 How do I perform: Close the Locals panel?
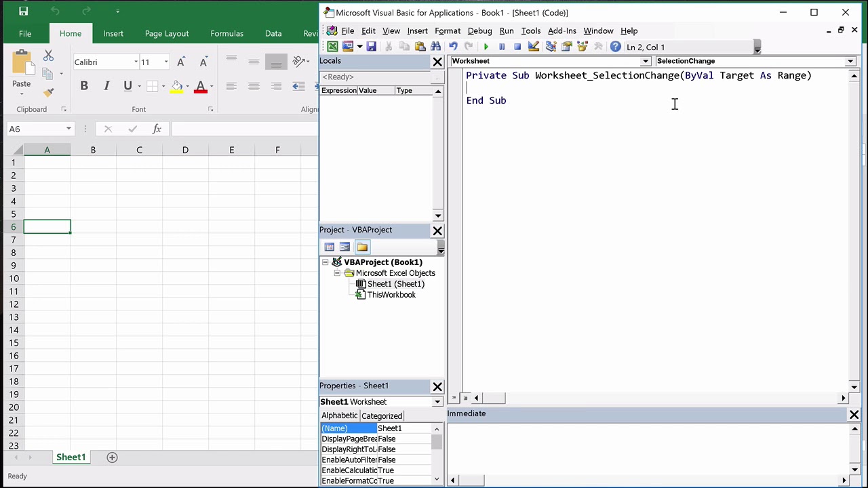pyautogui.click(x=437, y=62)
